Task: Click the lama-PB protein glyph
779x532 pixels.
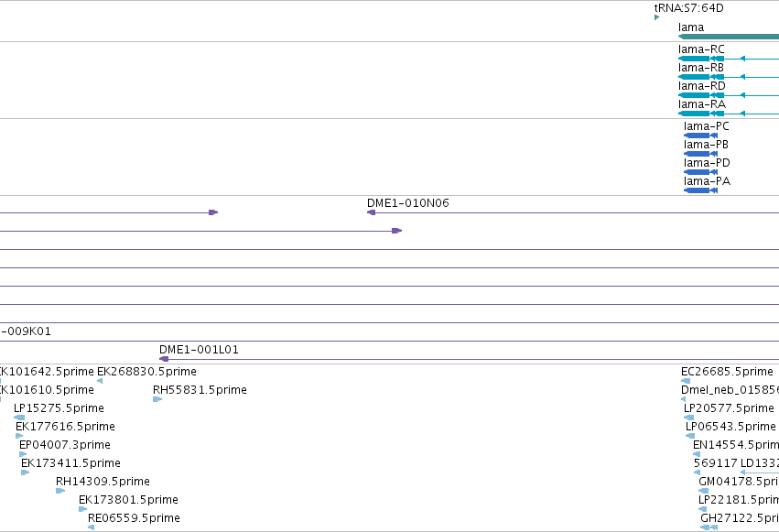Action: [700, 154]
